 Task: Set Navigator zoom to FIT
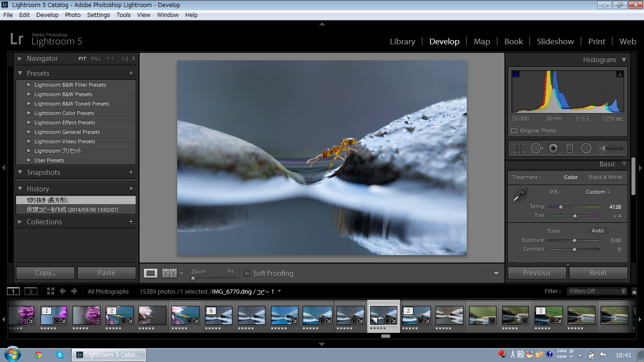pos(83,59)
